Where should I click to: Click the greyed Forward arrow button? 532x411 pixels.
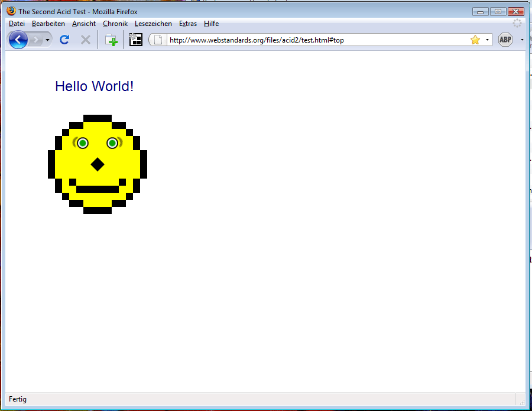coord(35,40)
